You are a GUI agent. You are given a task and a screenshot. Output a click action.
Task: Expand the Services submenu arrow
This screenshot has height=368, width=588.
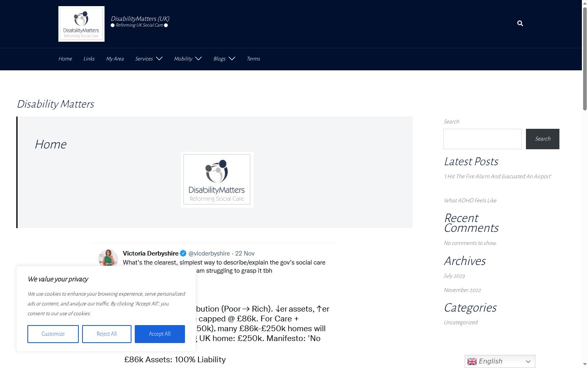159,58
